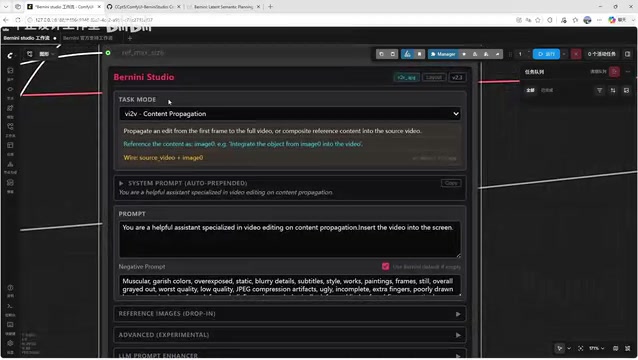
Task: Click the Layout badge in Bernini Studio header
Action: (434, 77)
